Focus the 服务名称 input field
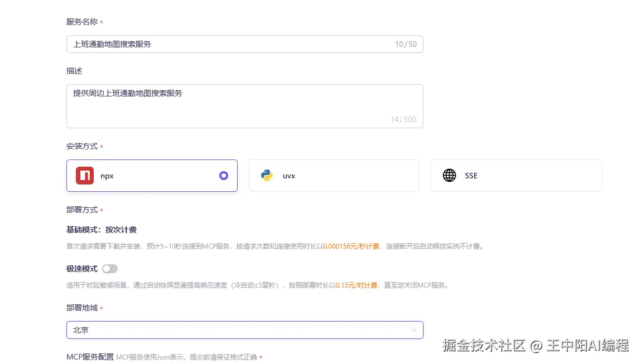 245,44
